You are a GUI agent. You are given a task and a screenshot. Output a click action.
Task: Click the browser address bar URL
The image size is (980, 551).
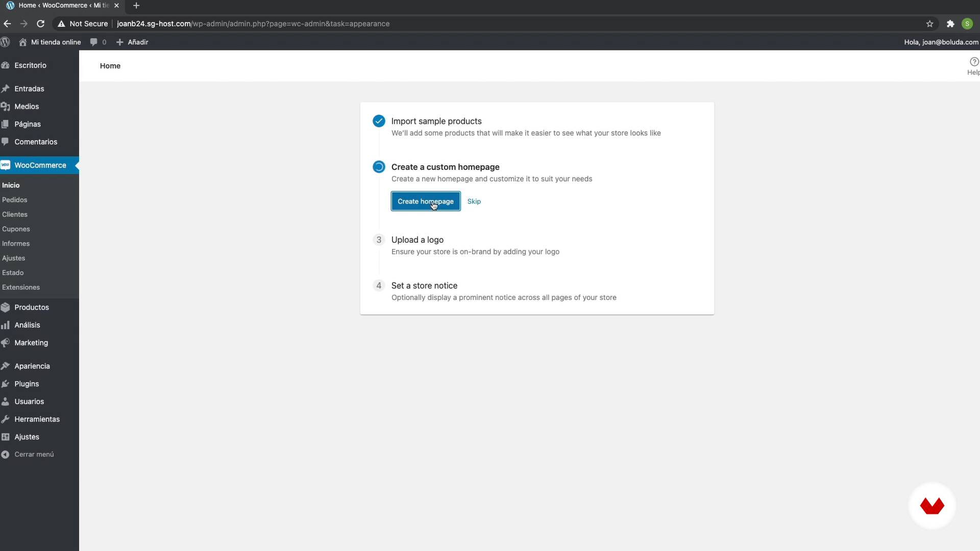[x=253, y=23]
